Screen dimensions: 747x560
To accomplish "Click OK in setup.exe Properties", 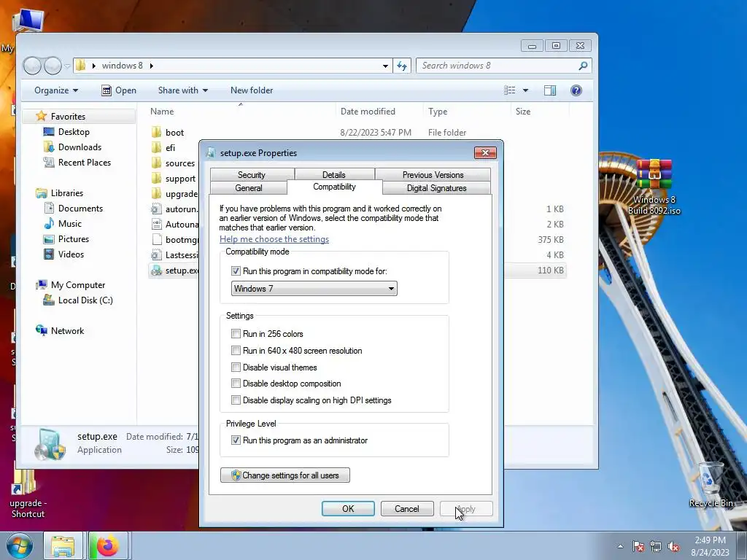I will 348,508.
